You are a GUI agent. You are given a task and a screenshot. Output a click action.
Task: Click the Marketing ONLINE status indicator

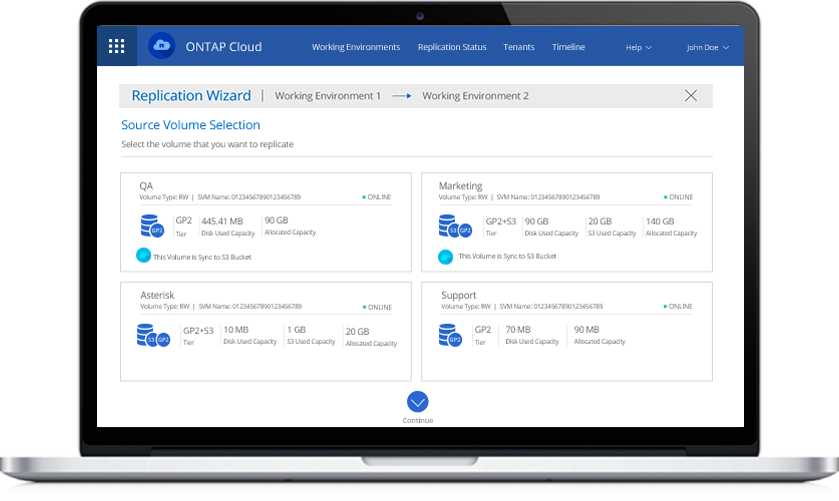(x=678, y=197)
